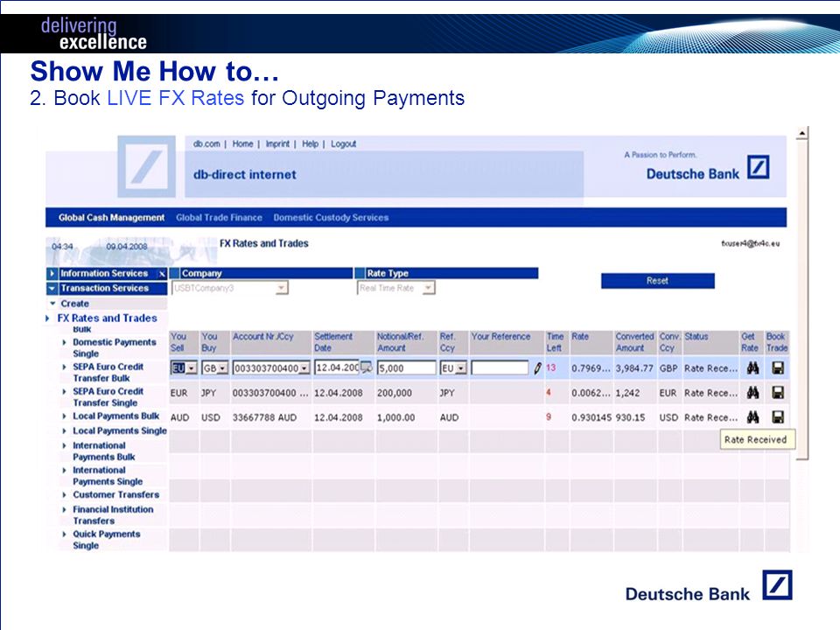Close the Information Services panel with X

tap(161, 274)
